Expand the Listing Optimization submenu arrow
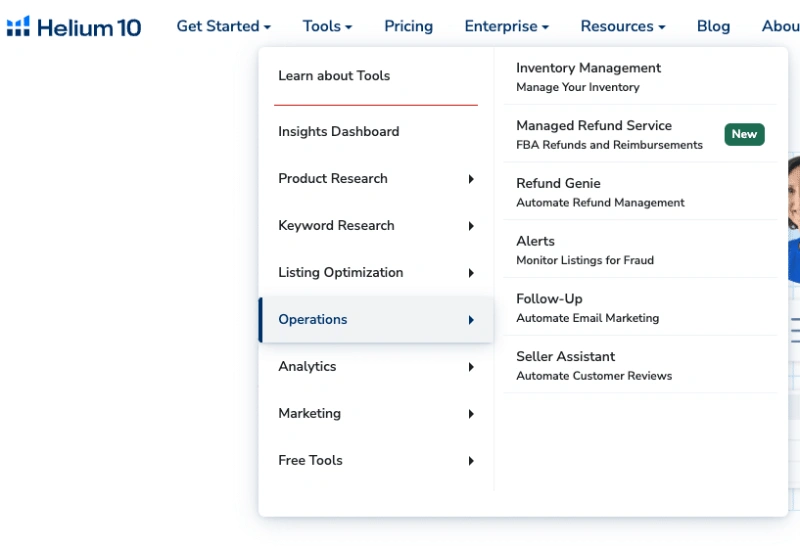800x547 pixels. [471, 273]
